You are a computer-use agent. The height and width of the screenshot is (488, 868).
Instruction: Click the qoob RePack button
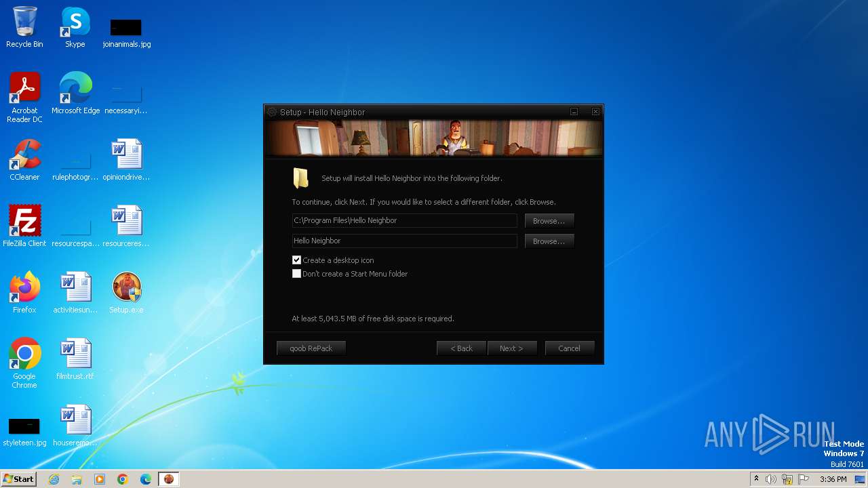click(311, 348)
